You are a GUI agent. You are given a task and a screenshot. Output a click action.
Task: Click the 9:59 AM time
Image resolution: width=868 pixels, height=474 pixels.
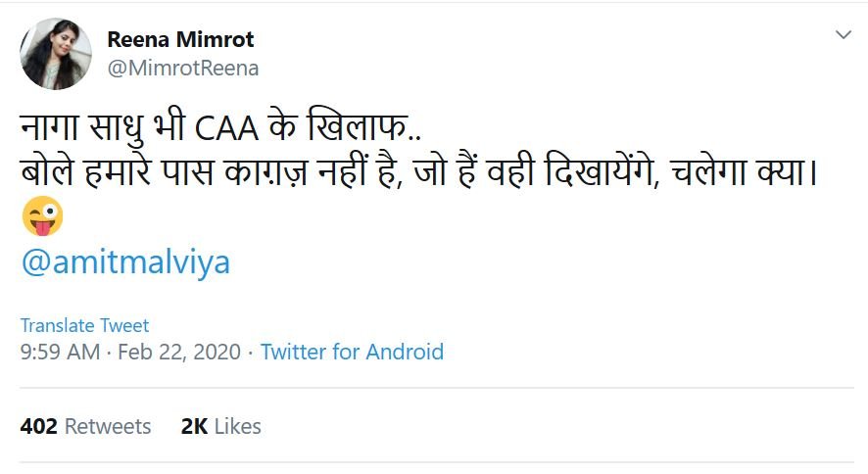[59, 352]
